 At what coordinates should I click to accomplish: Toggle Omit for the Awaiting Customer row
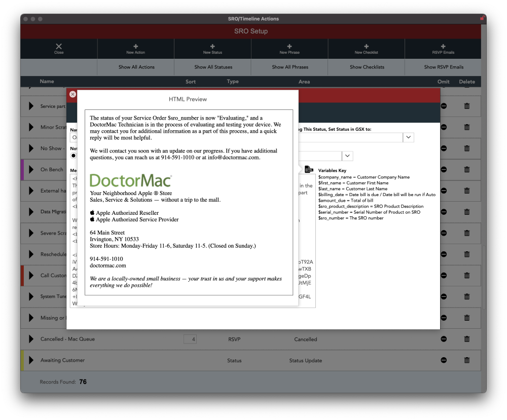click(x=444, y=360)
